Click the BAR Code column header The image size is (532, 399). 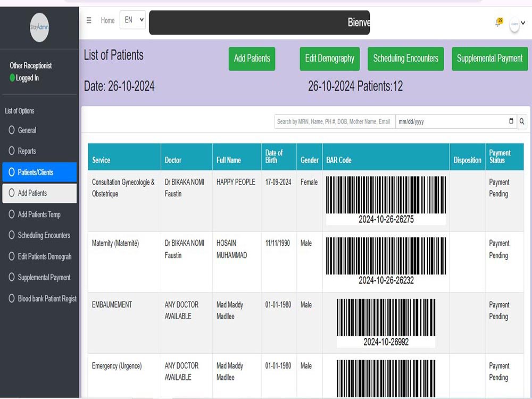point(386,157)
